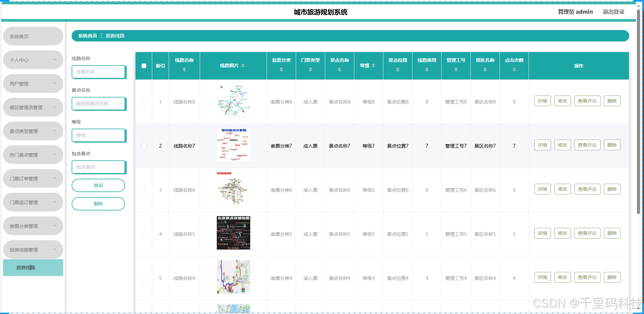Check the row for 线路名称7

click(x=144, y=146)
